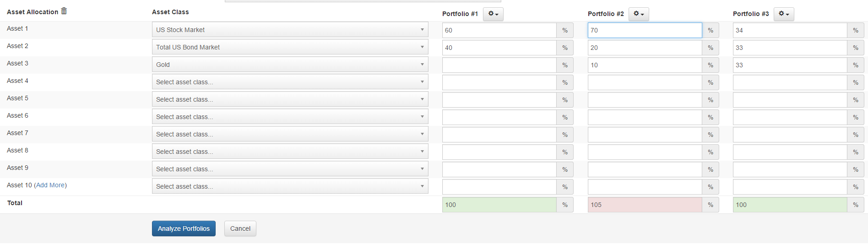Expand Asset 4 asset class selector
Image resolution: width=868 pixels, height=245 pixels.
click(x=290, y=82)
